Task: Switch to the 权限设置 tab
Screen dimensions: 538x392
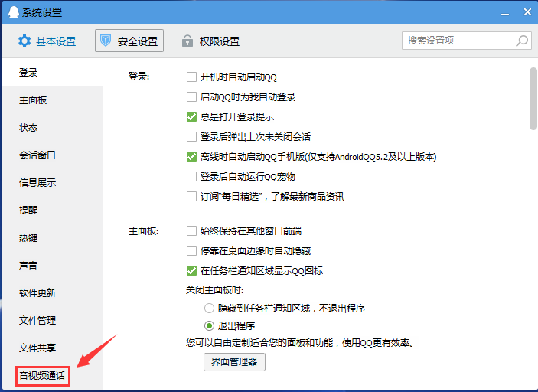Action: 210,41
